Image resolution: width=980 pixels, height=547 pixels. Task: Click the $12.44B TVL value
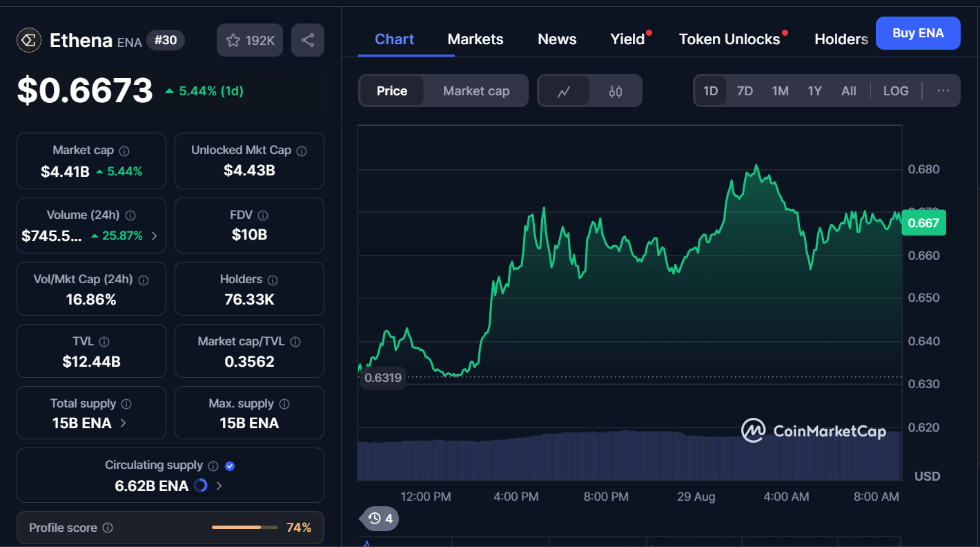pos(91,361)
